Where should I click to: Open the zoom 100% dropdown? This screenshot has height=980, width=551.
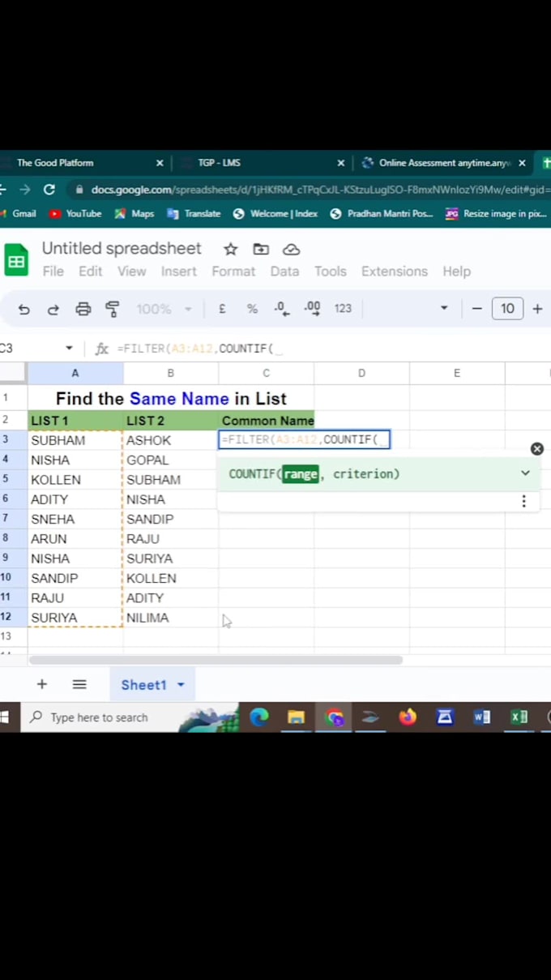click(x=164, y=309)
